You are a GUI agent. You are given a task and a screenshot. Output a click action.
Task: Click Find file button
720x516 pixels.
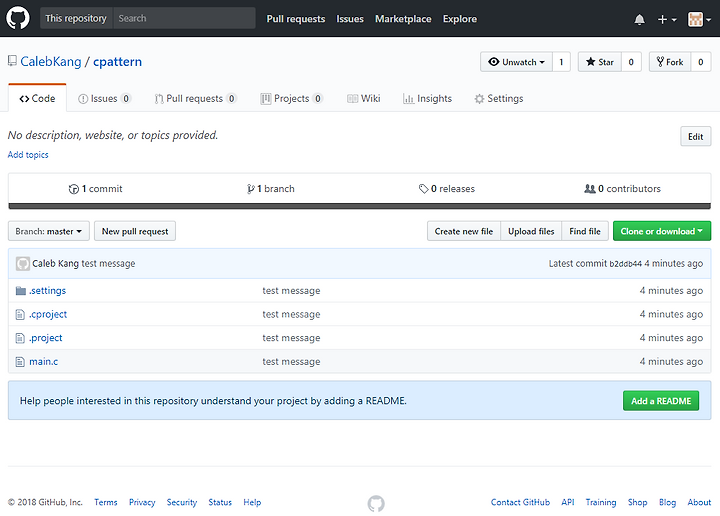click(x=585, y=231)
